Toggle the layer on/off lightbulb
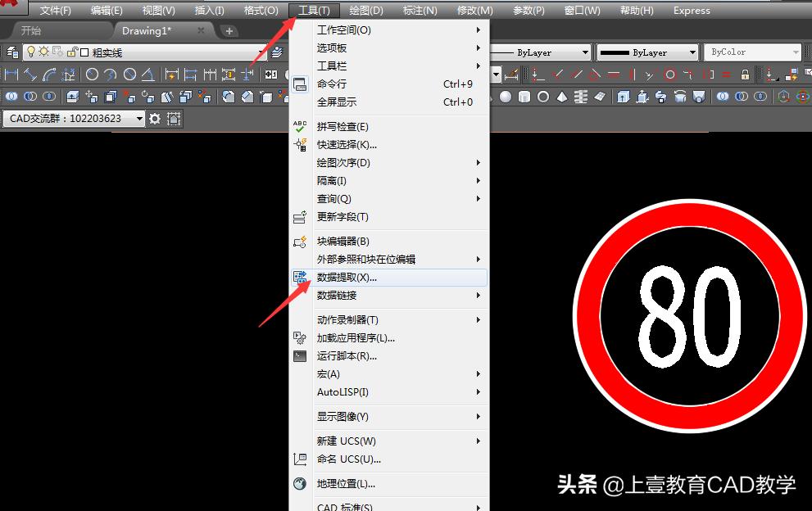Image resolution: width=812 pixels, height=511 pixels. [x=32, y=52]
